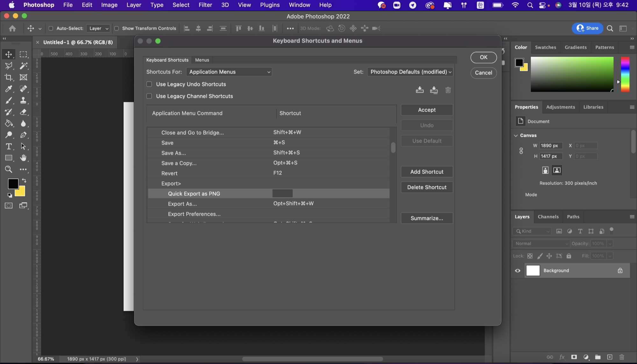This screenshot has width=637, height=364.
Task: Select the Zoom tool
Action: tap(9, 169)
